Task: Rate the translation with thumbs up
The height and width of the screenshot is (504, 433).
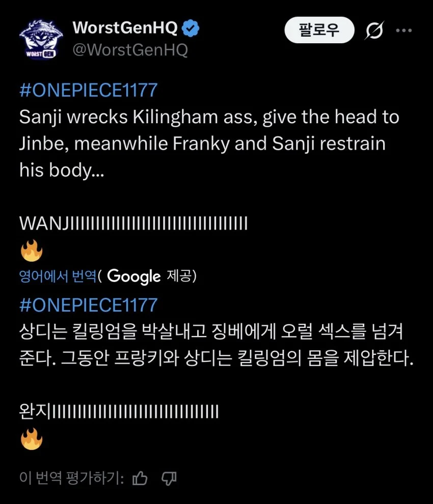Action: 140,478
